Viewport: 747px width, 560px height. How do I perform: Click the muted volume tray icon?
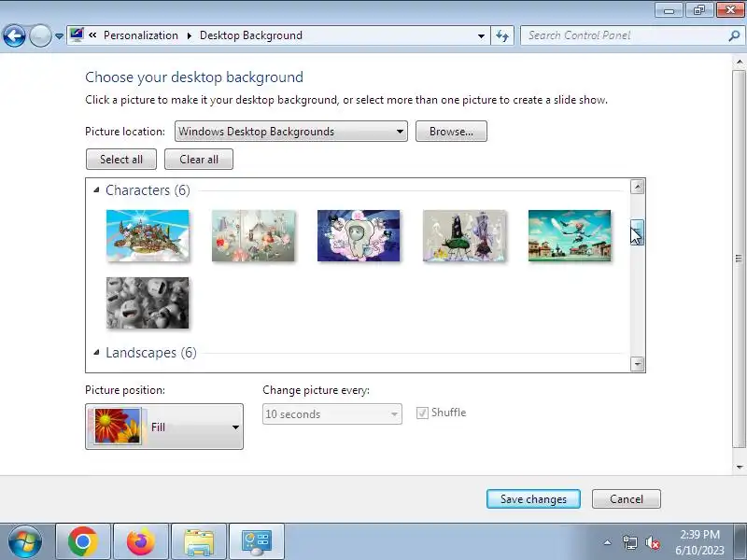(652, 542)
